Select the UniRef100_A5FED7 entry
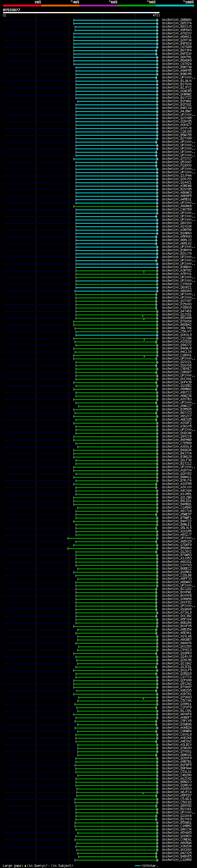Screen dimensions: 197x868 point(176,795)
